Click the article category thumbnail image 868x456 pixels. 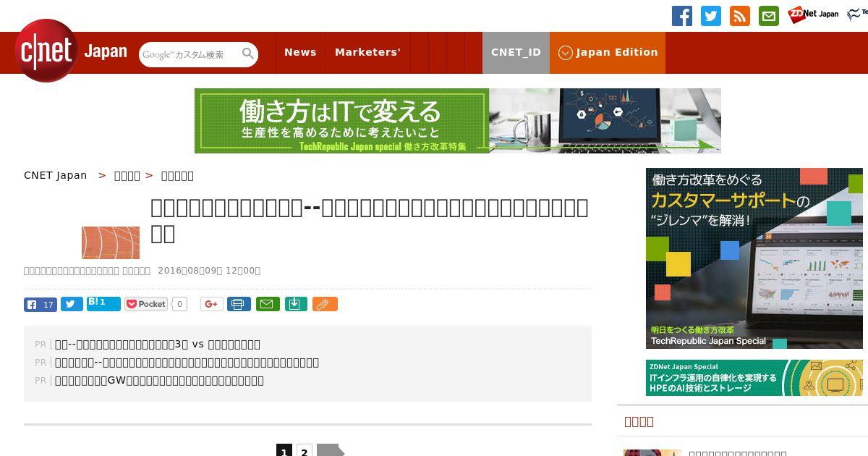(x=111, y=242)
